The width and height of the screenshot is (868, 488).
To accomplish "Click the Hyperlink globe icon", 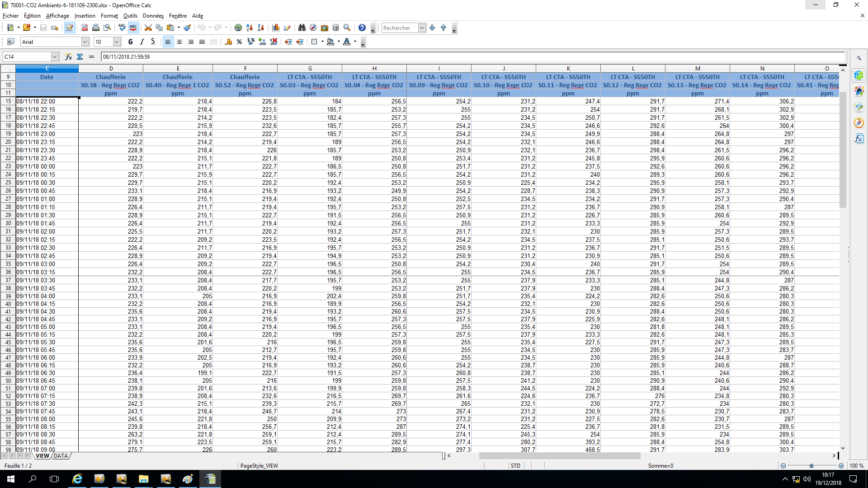I will coord(238,28).
